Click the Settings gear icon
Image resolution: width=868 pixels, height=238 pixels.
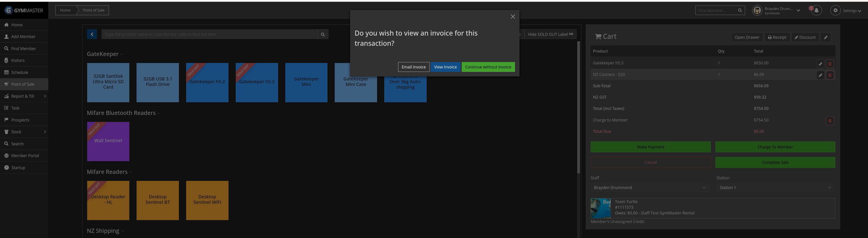point(835,10)
